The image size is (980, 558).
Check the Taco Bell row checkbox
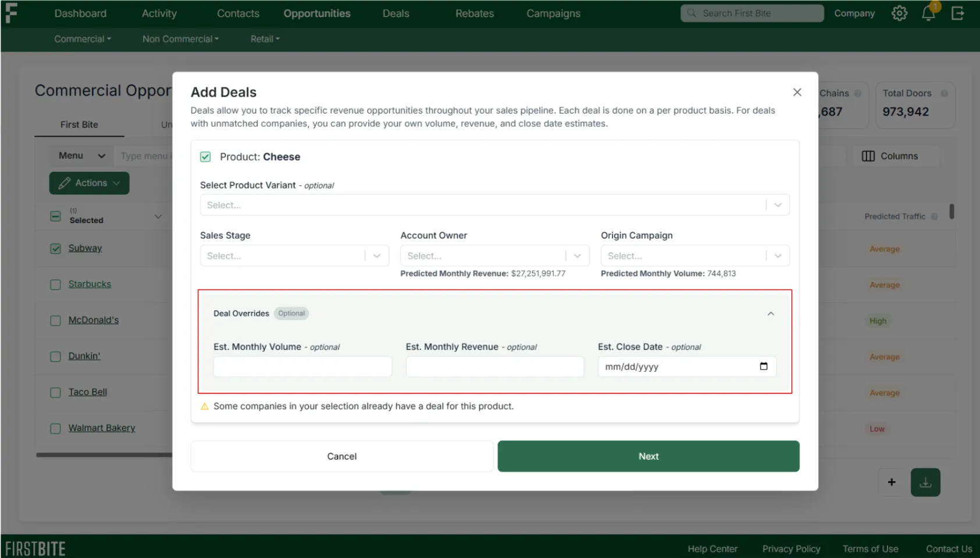(x=55, y=393)
